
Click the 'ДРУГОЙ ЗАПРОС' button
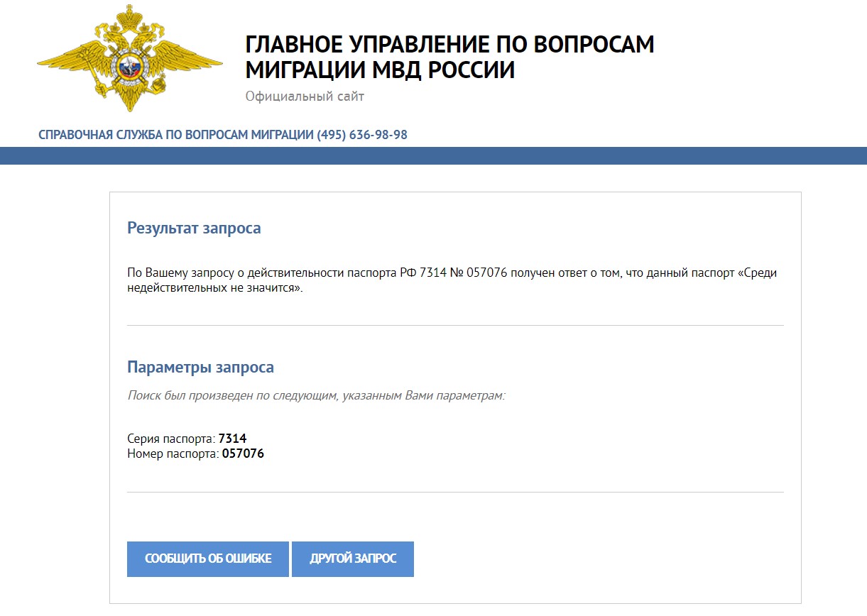coord(353,559)
